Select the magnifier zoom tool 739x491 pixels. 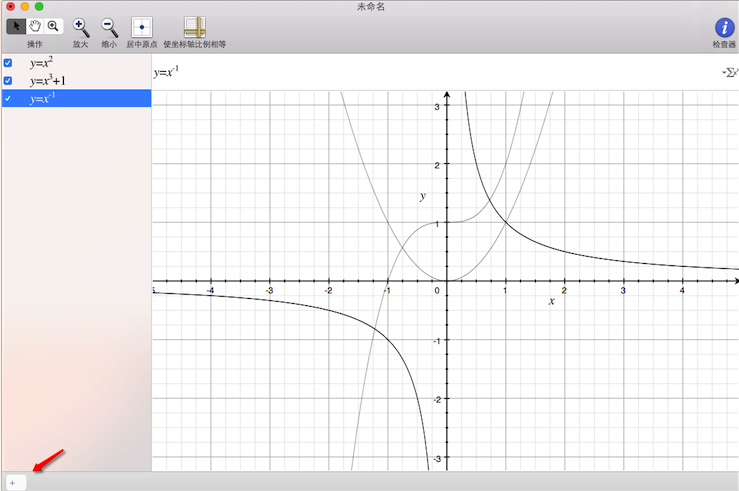click(x=52, y=27)
